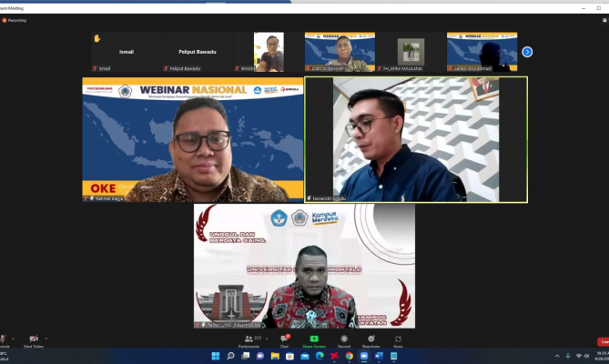Image resolution: width=609 pixels, height=364 pixels.
Task: Show more participants with the right arrow
Action: [x=527, y=52]
